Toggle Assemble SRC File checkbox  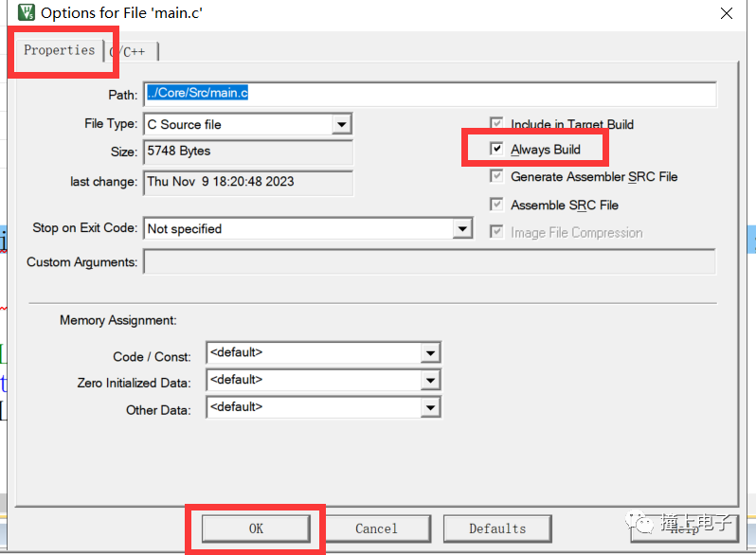pos(496,205)
